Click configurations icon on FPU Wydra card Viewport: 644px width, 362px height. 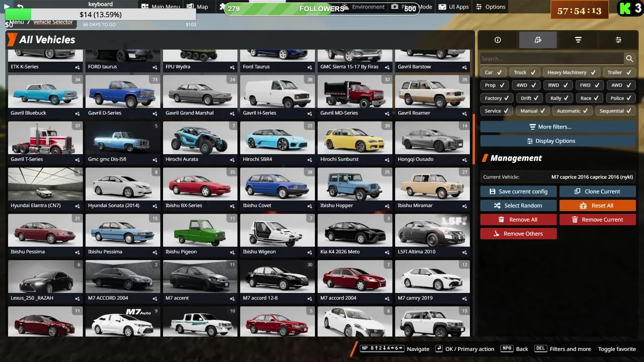[232, 67]
